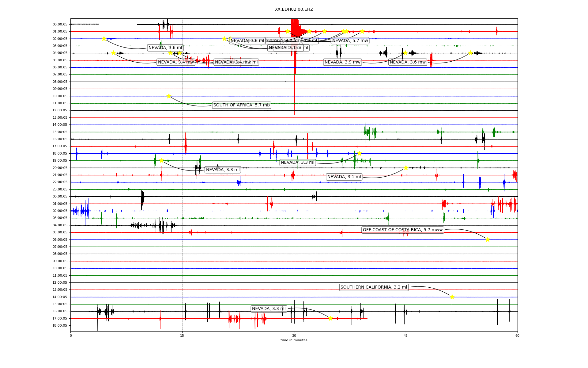
Task: Click the 10:00:05 time label on upper day
Action: pyautogui.click(x=60, y=96)
